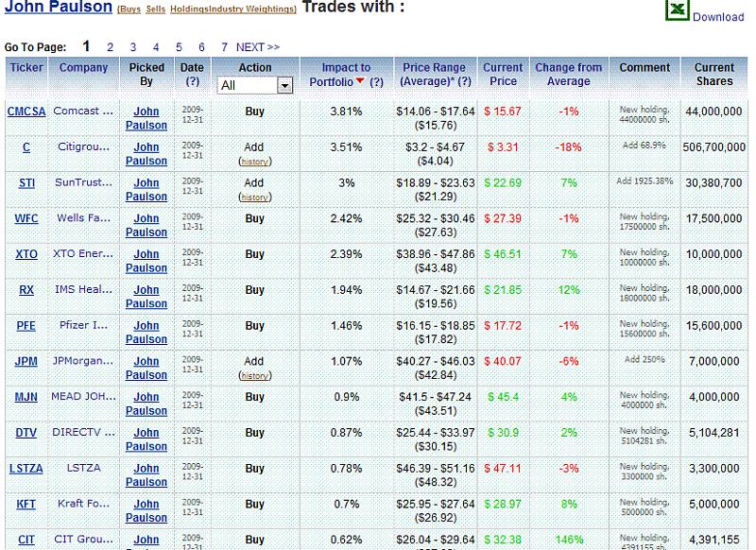Click the XTO Ener... company name cell

(83, 253)
